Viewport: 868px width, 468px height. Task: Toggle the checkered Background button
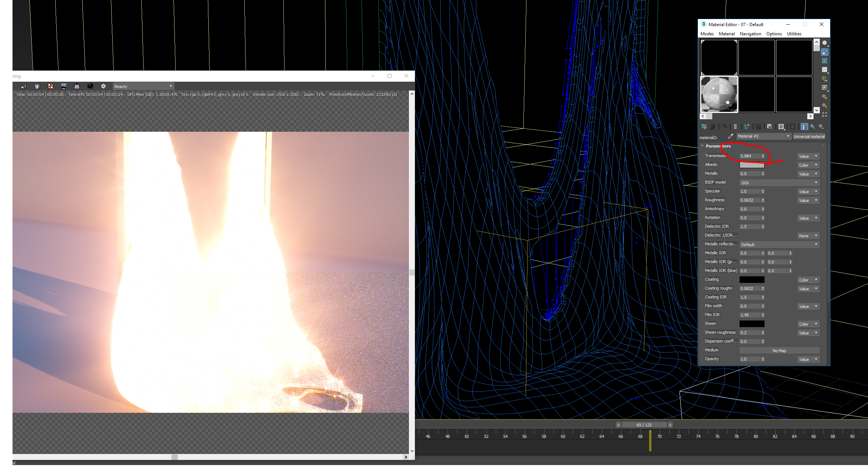coord(825,61)
